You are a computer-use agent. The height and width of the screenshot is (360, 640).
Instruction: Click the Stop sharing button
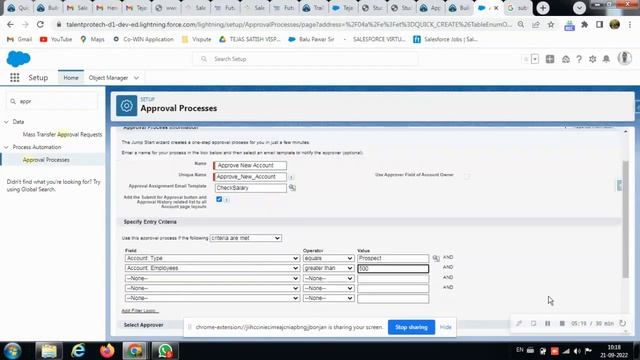pyautogui.click(x=411, y=327)
